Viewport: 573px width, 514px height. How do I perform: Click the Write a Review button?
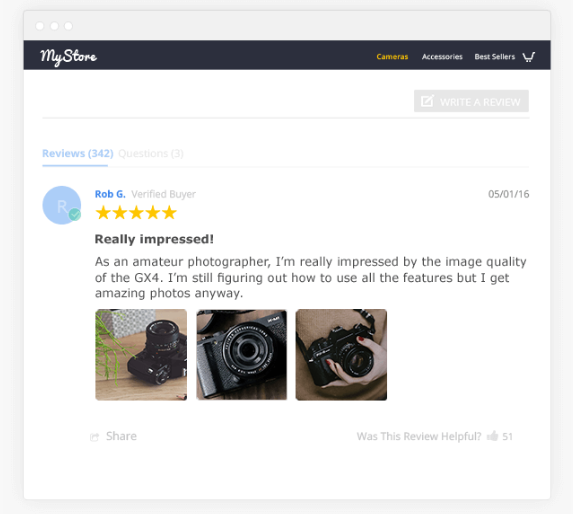pyautogui.click(x=471, y=101)
